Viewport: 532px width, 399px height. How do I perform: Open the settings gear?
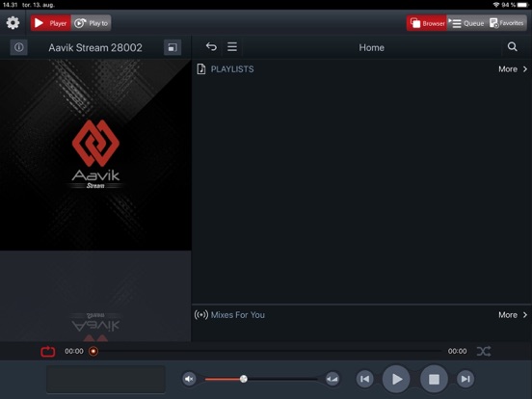(x=13, y=23)
